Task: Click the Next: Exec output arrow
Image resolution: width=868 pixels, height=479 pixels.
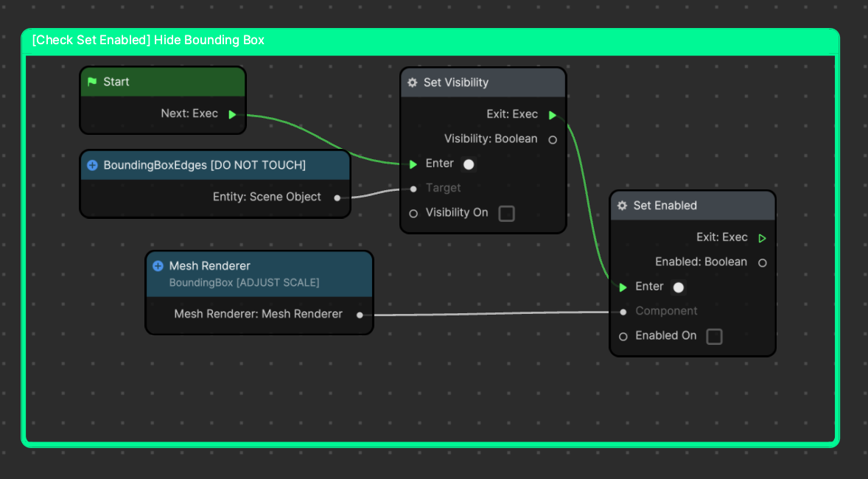Action: [x=233, y=114]
